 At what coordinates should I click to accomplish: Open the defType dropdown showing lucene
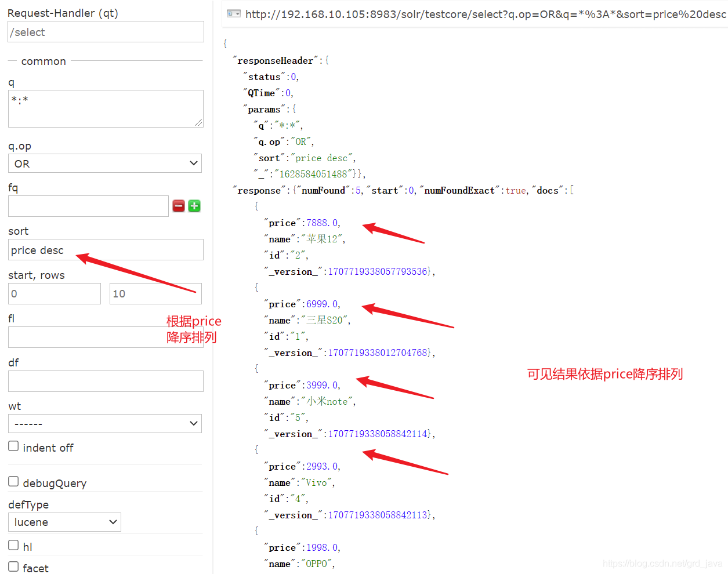(64, 522)
